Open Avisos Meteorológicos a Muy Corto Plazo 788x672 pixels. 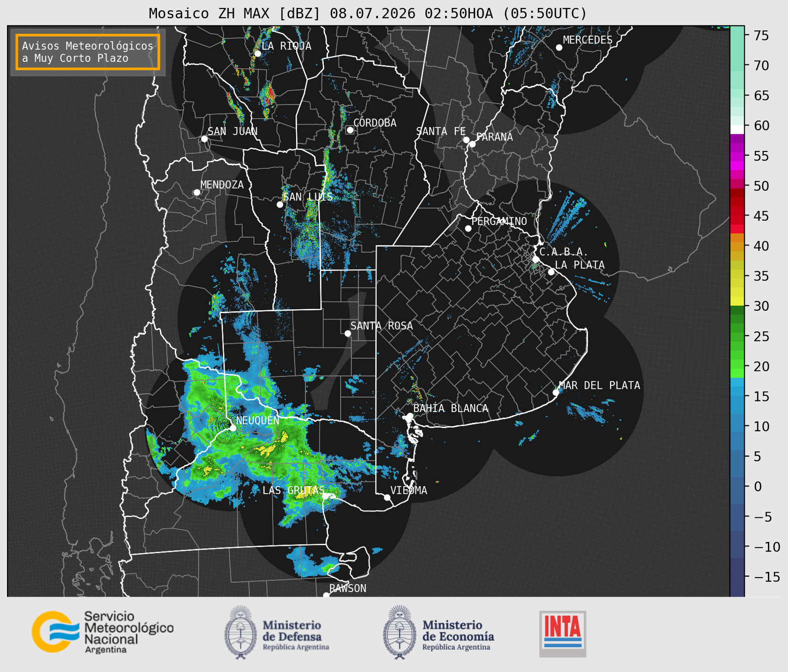pyautogui.click(x=88, y=52)
